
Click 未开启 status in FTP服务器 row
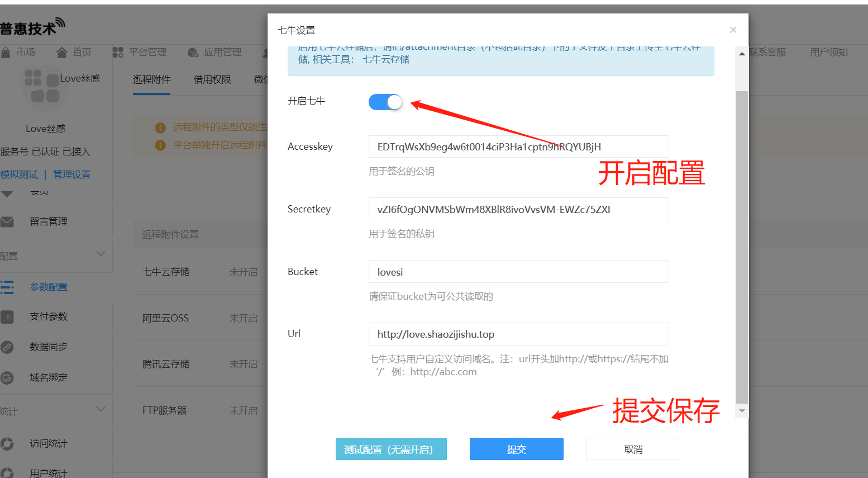pos(244,410)
